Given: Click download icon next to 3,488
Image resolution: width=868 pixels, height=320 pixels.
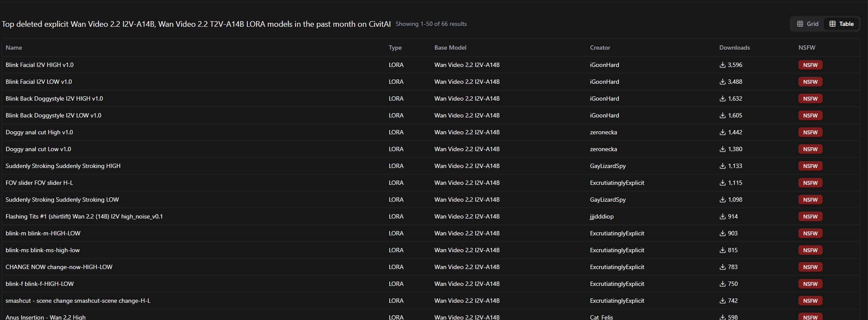Looking at the screenshot, I should click(722, 82).
